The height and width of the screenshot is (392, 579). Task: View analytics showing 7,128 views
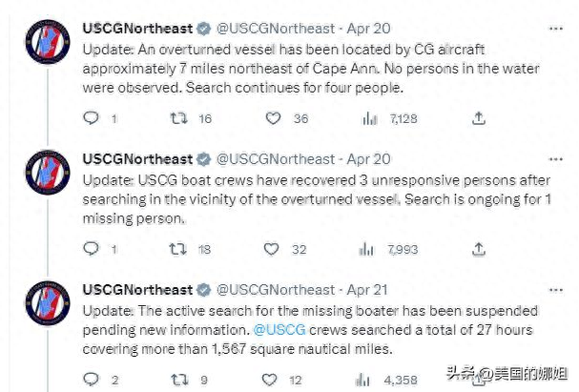(370, 118)
